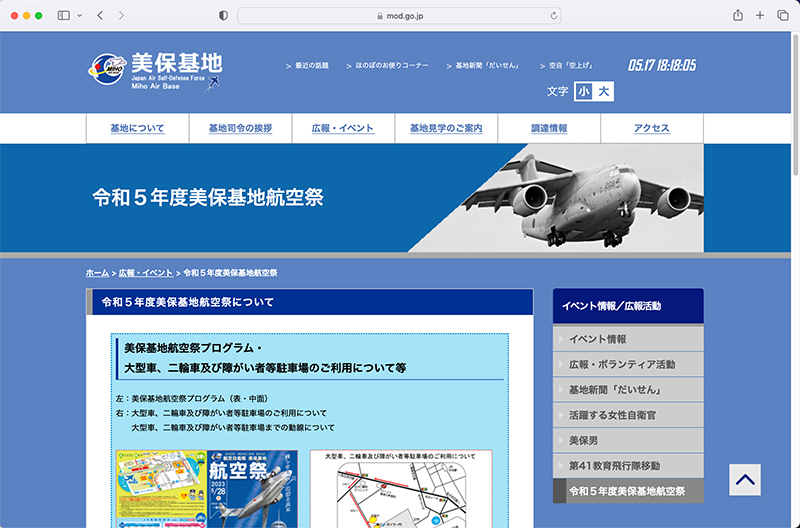
Task: Open the 調達情報 menu tab
Action: tap(549, 128)
